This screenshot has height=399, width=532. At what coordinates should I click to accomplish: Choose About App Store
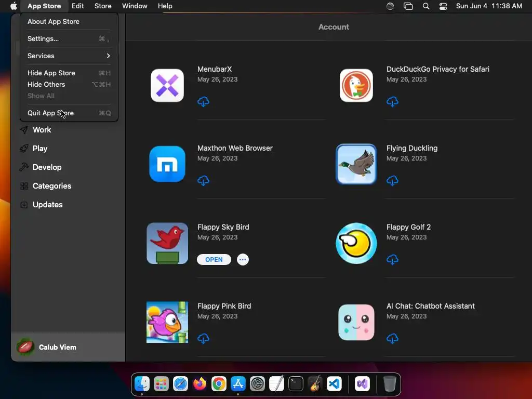coord(69,21)
